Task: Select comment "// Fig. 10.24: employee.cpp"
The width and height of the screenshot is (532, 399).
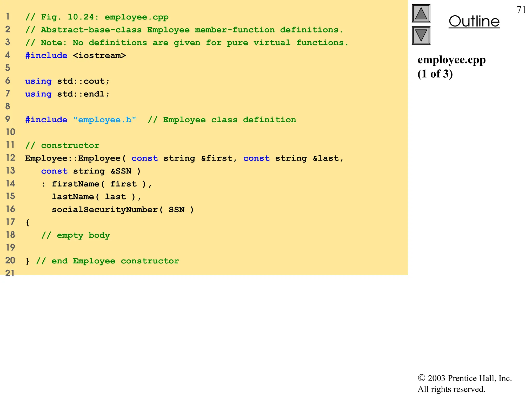Action: pyautogui.click(x=97, y=17)
